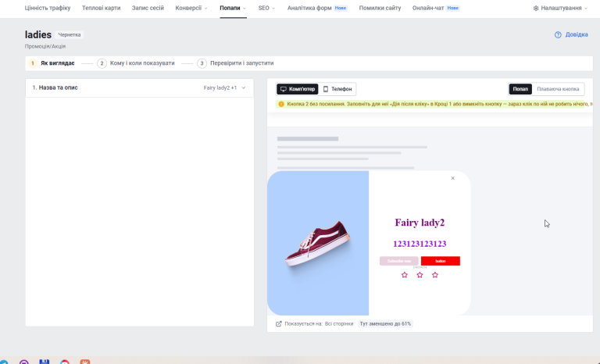Screen dimensions: 600x364
Task: Click the 123123123123 popup text
Action: [420, 244]
